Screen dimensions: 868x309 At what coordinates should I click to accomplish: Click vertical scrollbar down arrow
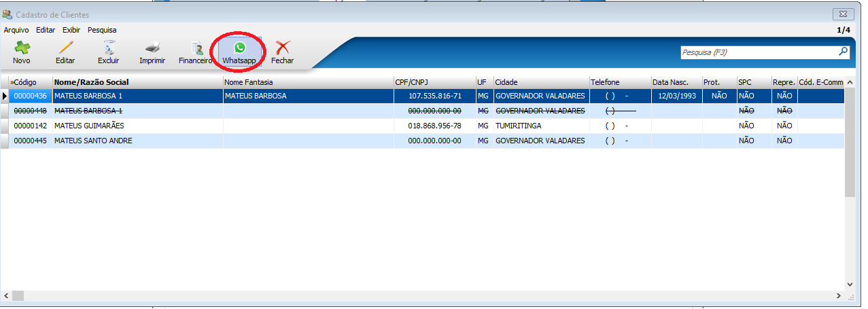(850, 285)
